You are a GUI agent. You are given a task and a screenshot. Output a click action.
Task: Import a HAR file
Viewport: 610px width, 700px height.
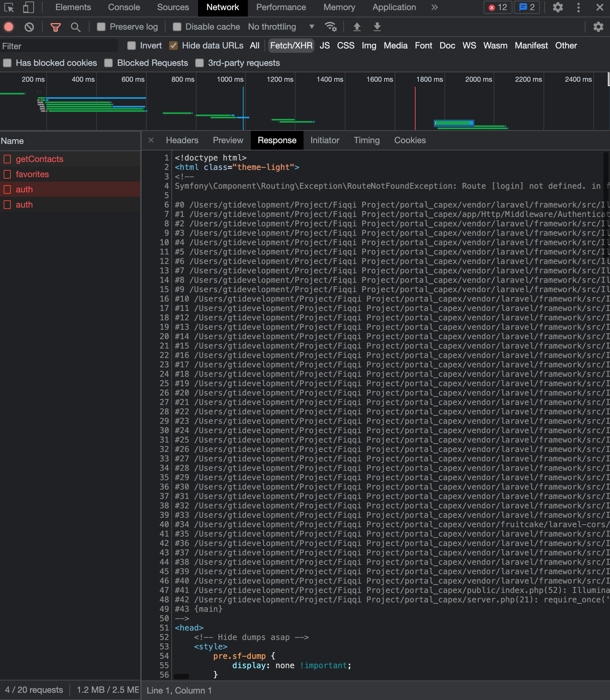tap(357, 27)
